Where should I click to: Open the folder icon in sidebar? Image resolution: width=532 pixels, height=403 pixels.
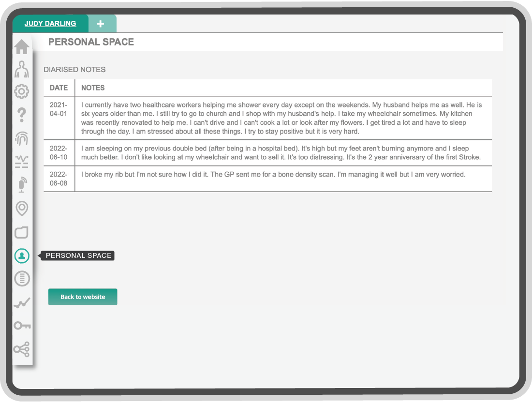point(21,232)
